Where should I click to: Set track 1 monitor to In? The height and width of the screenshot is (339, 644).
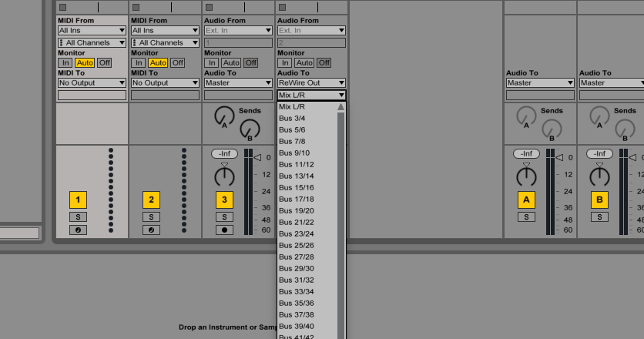[65, 63]
